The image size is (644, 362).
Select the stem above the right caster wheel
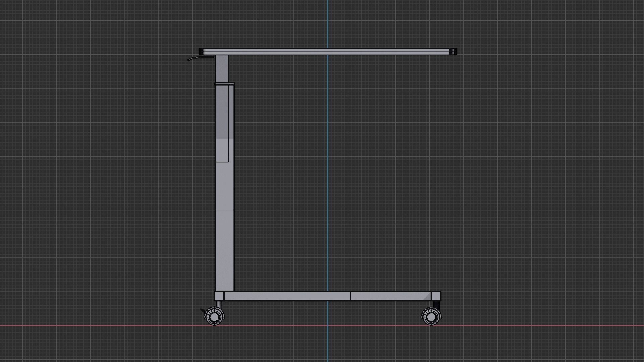pyautogui.click(x=436, y=304)
